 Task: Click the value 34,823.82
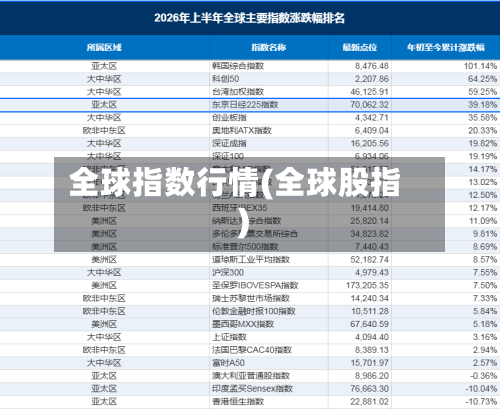click(369, 234)
